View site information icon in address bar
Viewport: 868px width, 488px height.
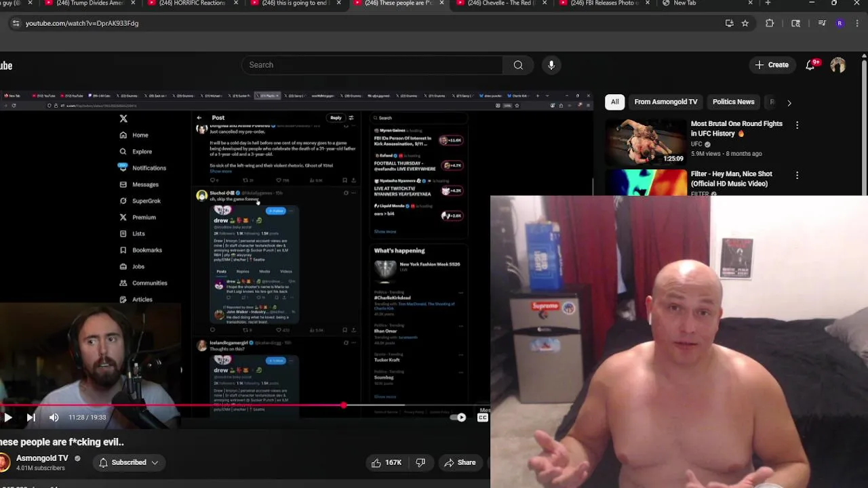click(16, 23)
